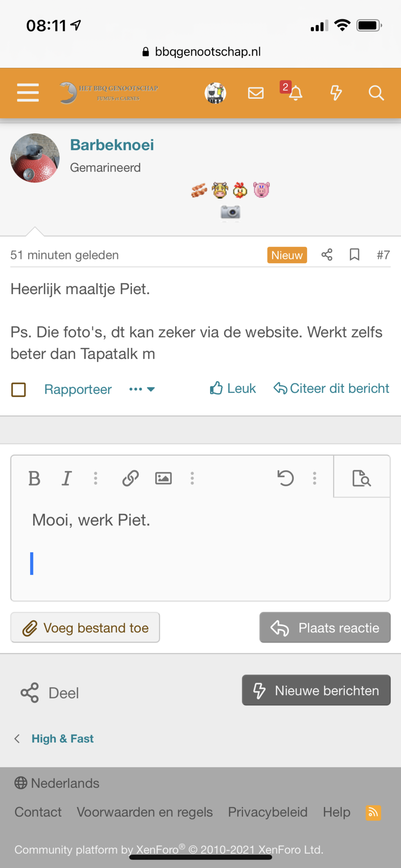Expand the post's three-dot actions dropdown

(142, 389)
